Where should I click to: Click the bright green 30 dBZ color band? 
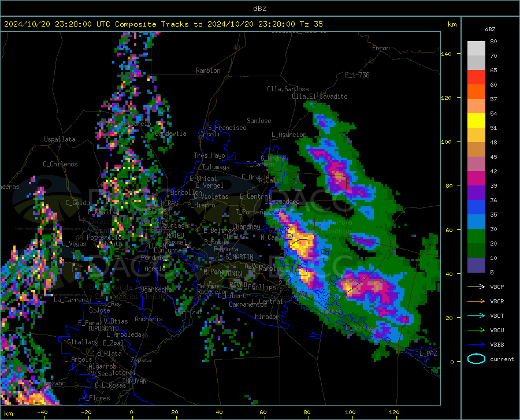pos(476,236)
